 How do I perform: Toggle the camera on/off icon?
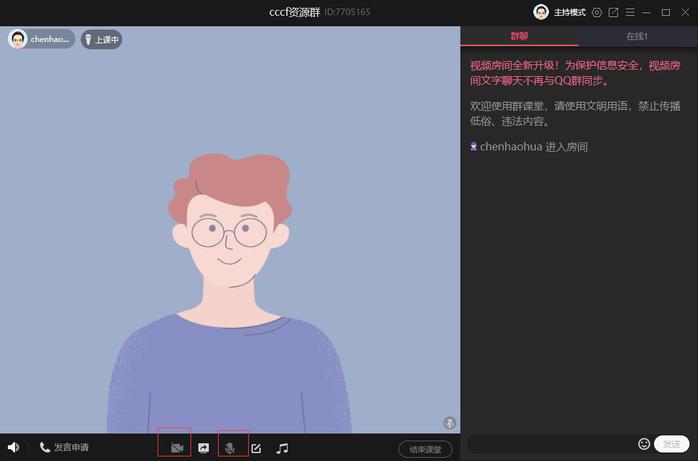point(176,448)
